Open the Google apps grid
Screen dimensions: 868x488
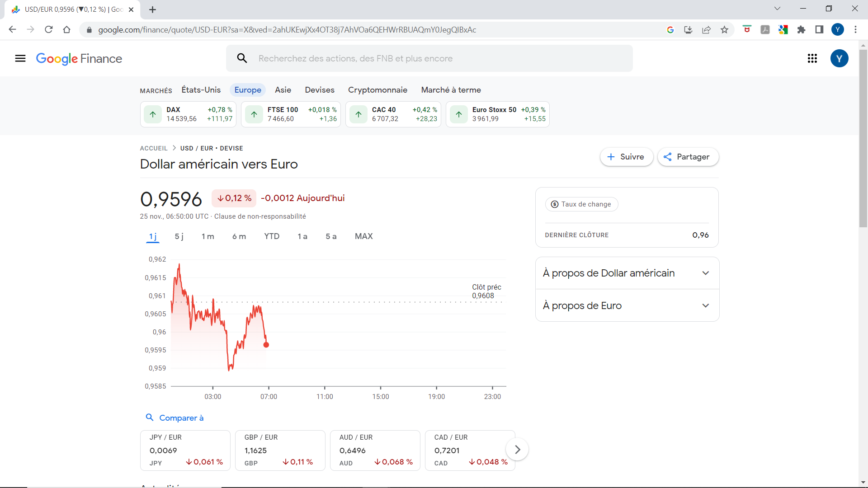[x=812, y=58]
